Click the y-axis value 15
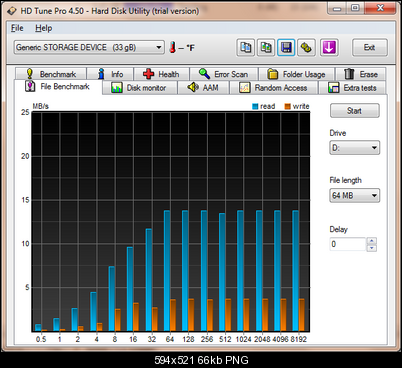Screen dimensions: 402x368 pos(25,200)
